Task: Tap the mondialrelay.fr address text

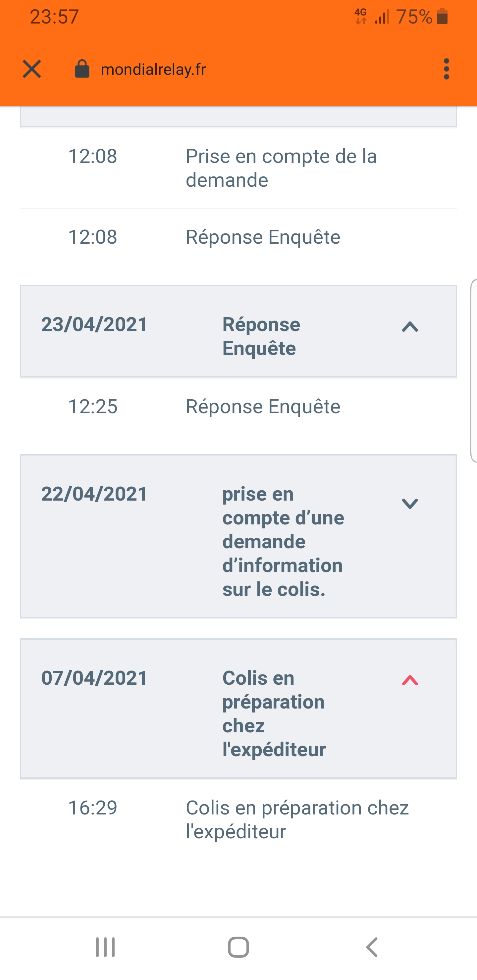Action: coord(153,69)
